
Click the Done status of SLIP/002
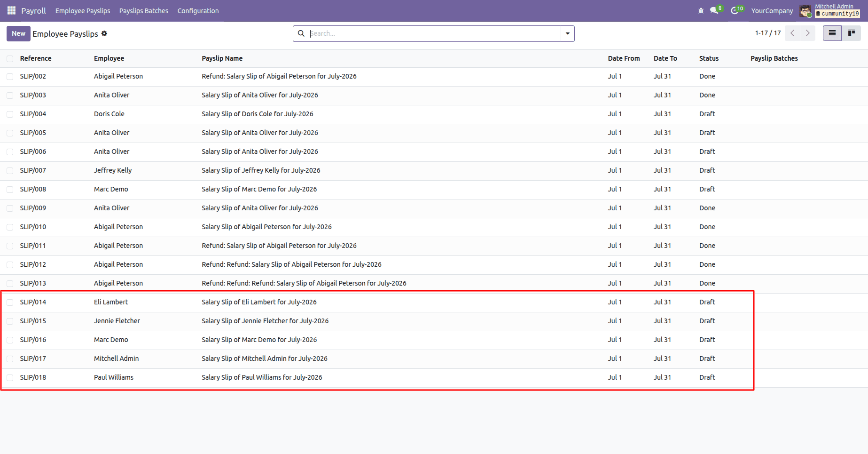coord(707,76)
